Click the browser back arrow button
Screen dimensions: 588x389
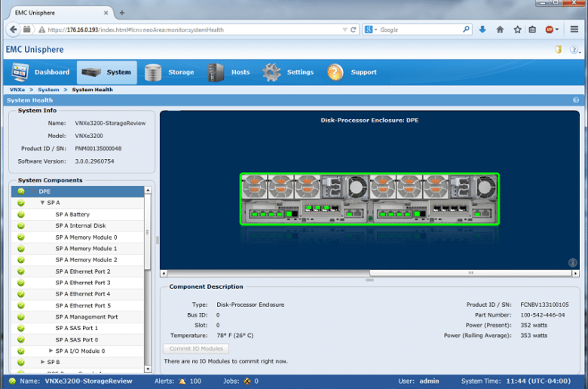tap(13, 29)
